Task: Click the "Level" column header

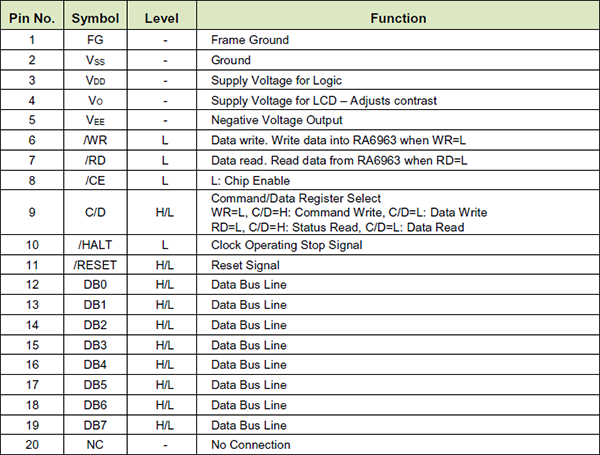Action: tap(164, 18)
